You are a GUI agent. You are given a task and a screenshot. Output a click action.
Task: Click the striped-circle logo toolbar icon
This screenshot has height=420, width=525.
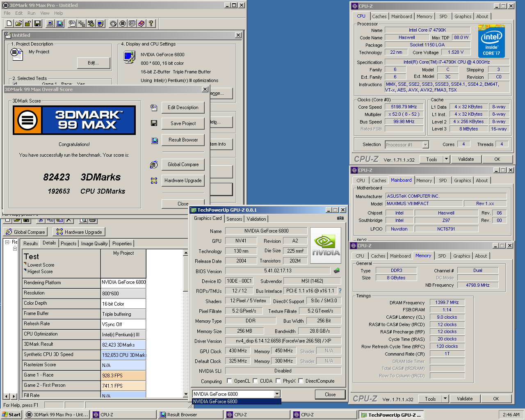[x=123, y=23]
